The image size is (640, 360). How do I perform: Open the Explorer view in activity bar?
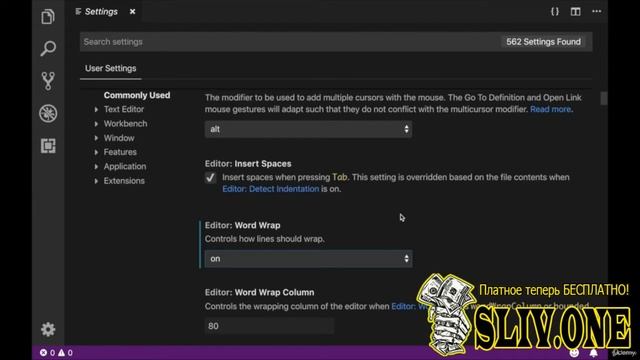[x=48, y=17]
